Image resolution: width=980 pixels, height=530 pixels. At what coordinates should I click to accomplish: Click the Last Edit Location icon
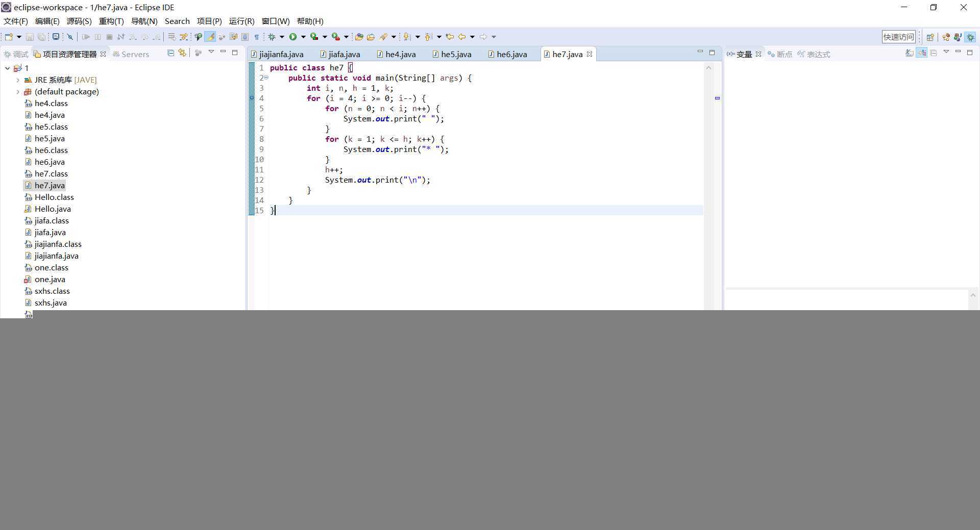pyautogui.click(x=450, y=37)
